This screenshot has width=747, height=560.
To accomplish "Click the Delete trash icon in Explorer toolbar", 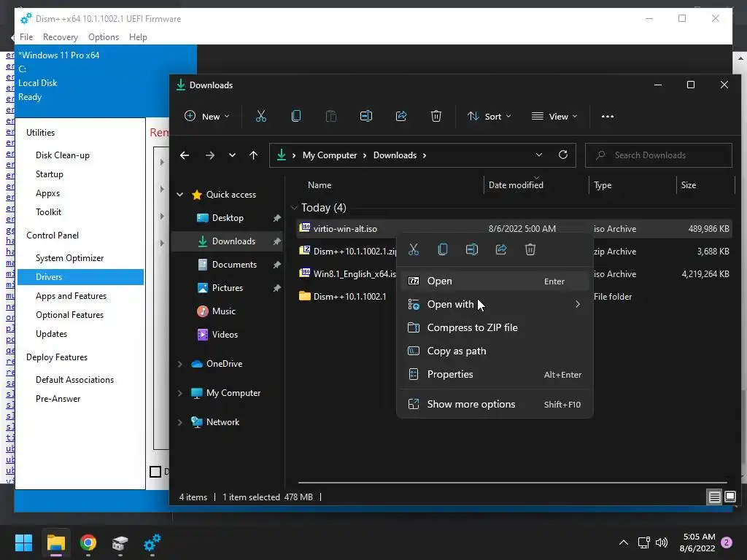I will pos(436,116).
